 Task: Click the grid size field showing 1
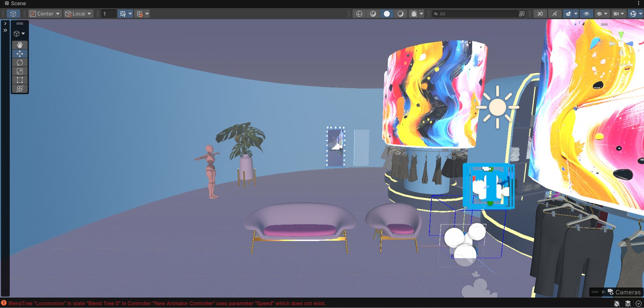coord(108,14)
